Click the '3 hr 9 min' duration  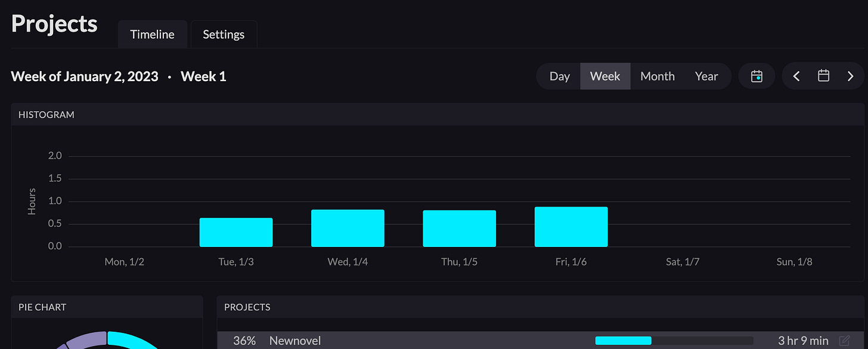pos(803,341)
